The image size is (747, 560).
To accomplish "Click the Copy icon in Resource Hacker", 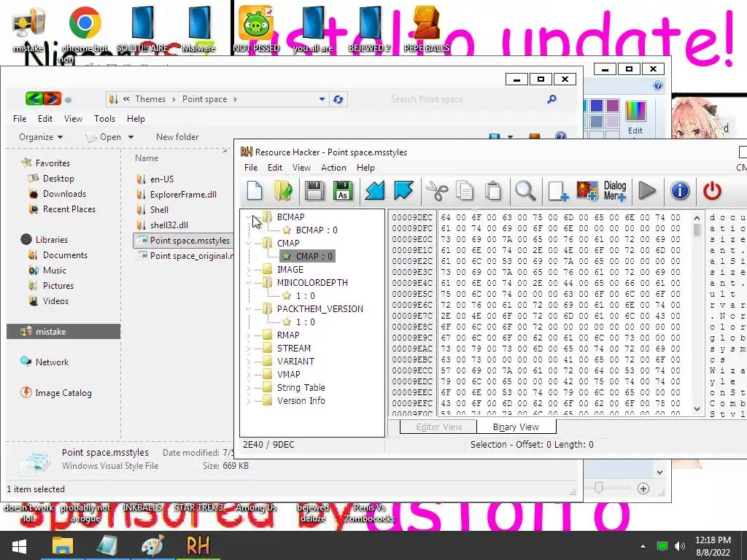I will tap(465, 191).
